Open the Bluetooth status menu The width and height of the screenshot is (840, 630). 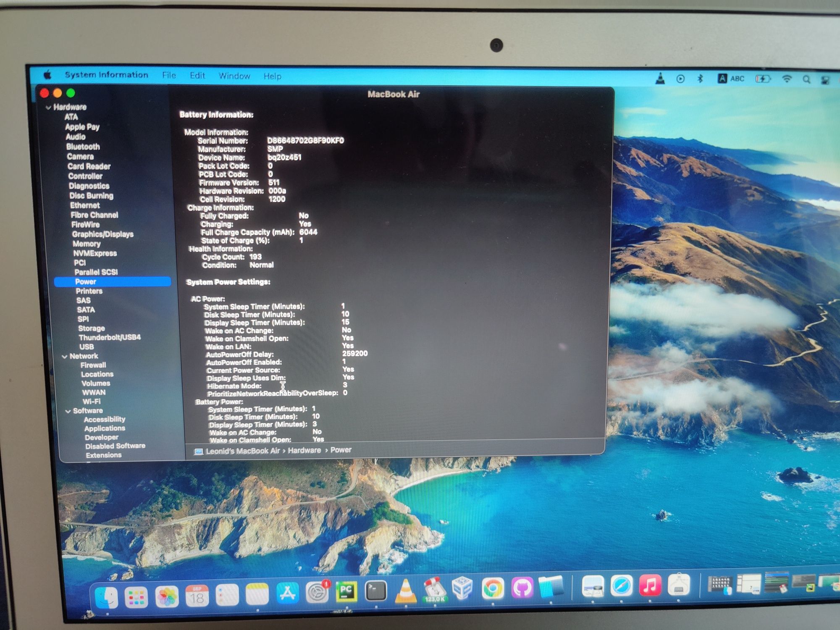[x=700, y=79]
